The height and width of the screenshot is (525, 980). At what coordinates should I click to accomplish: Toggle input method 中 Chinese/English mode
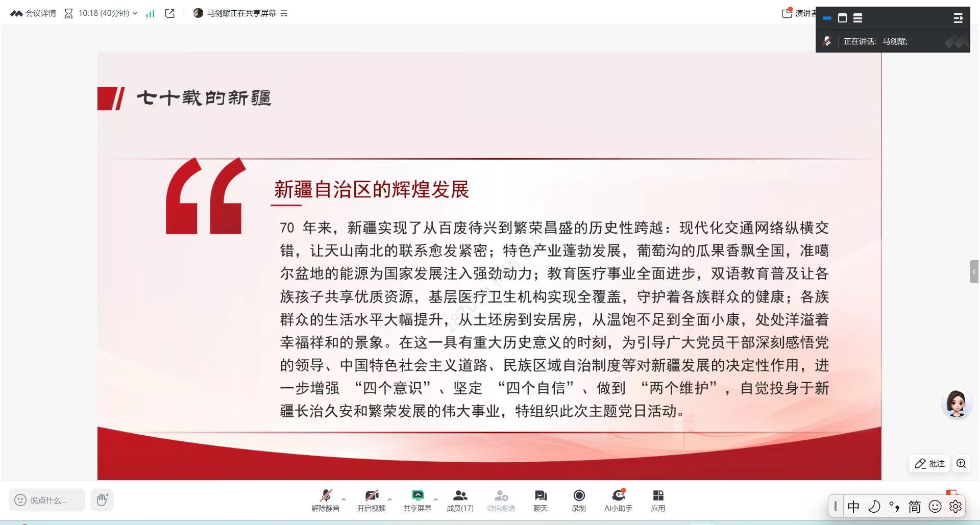click(x=853, y=506)
